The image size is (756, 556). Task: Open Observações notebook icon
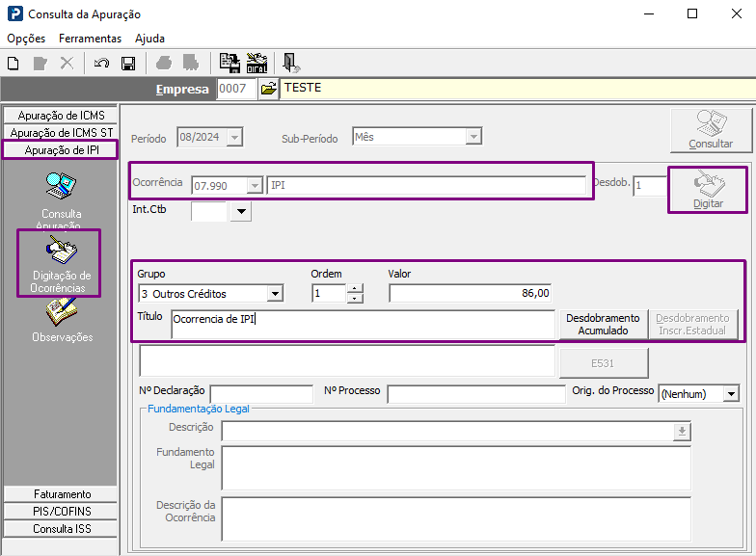(x=62, y=320)
